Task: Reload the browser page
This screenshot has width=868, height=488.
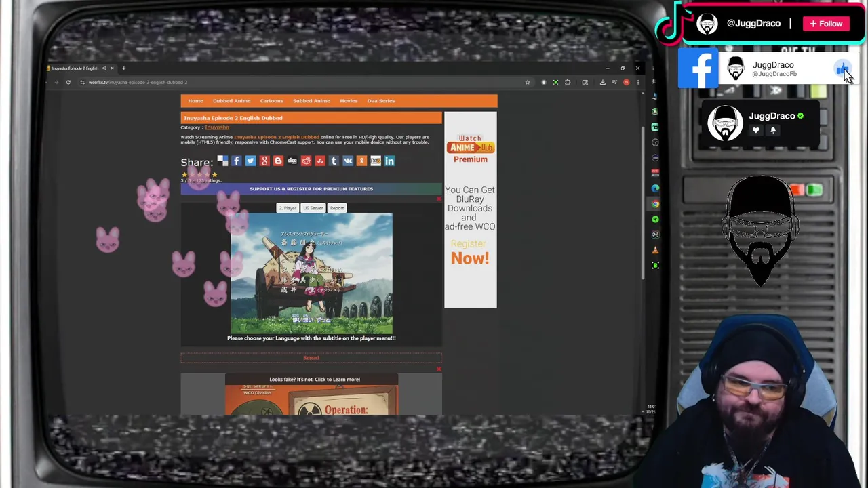Action: point(68,82)
